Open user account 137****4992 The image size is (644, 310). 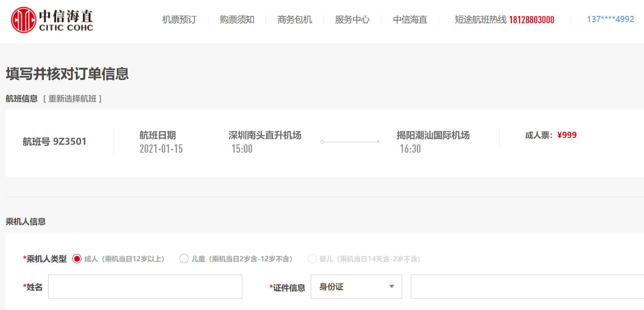coord(610,19)
